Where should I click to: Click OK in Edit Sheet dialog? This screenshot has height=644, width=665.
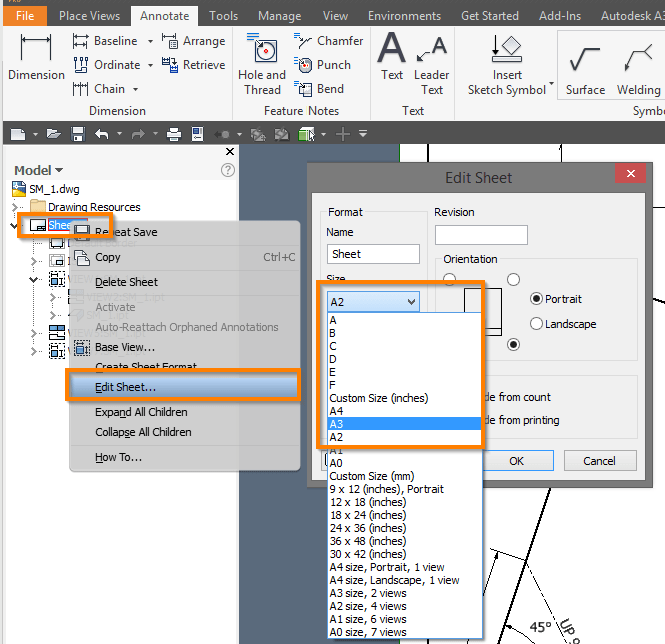(x=516, y=461)
